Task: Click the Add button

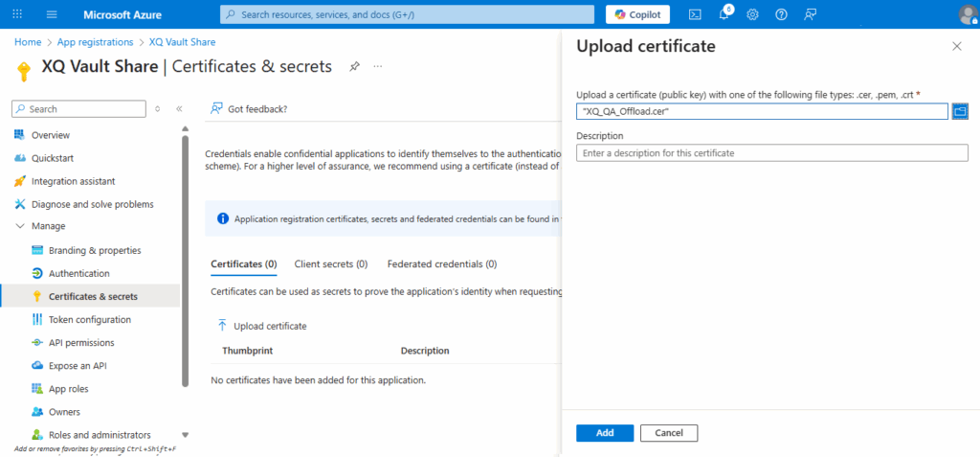Action: click(604, 433)
